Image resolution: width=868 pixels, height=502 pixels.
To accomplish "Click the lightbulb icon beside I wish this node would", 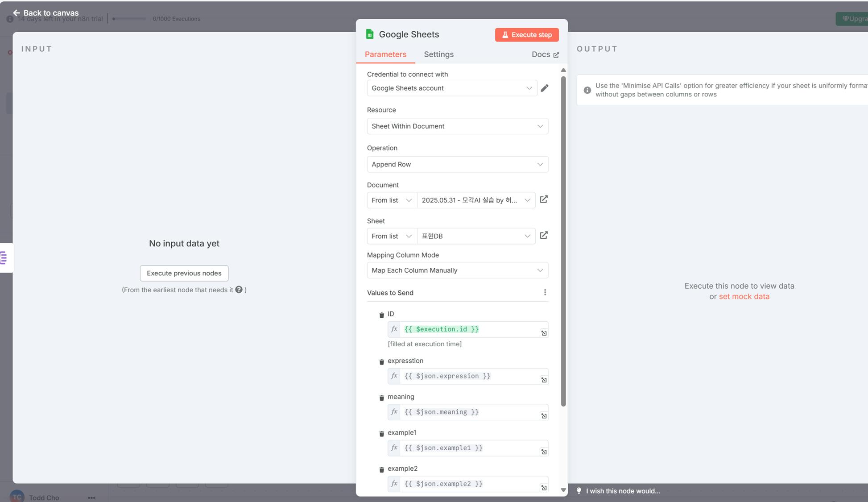I will tap(579, 491).
